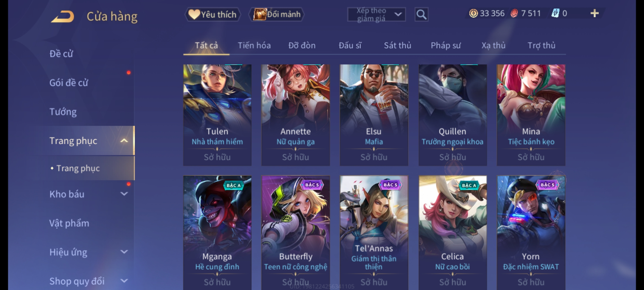Tap the blue voucher currency icon
This screenshot has width=644, height=290.
[555, 13]
